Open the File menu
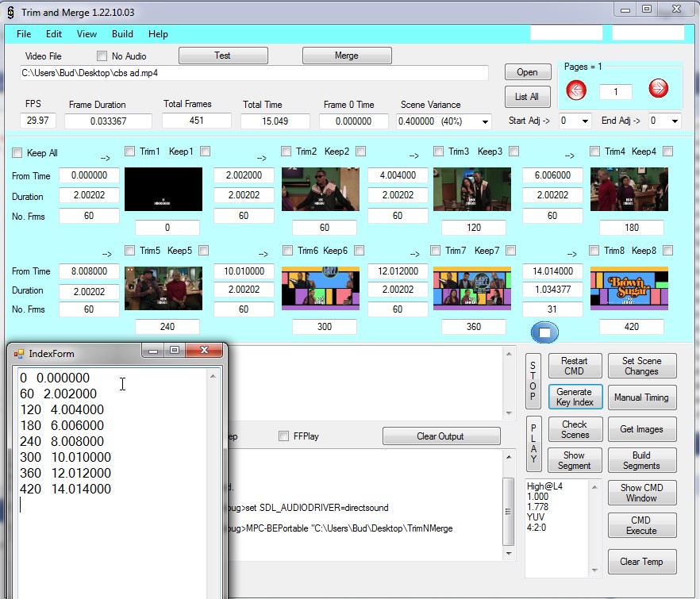Viewport: 700px width, 599px height. click(x=24, y=34)
